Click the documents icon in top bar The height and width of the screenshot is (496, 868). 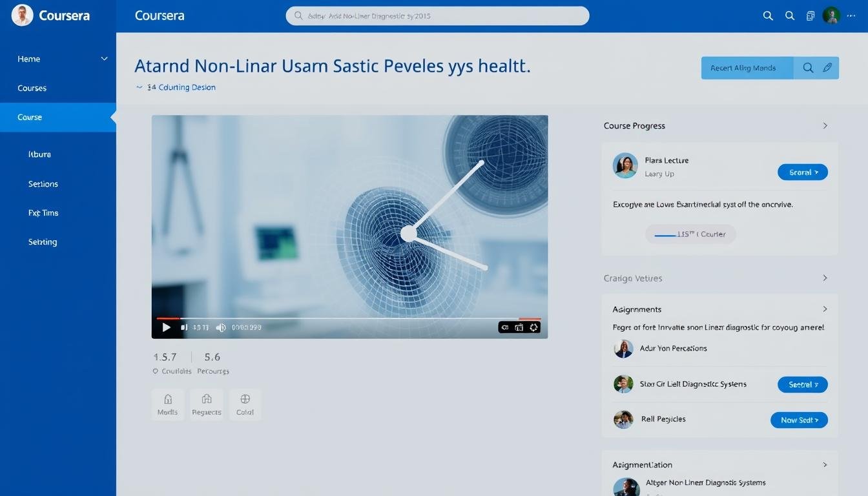point(811,16)
